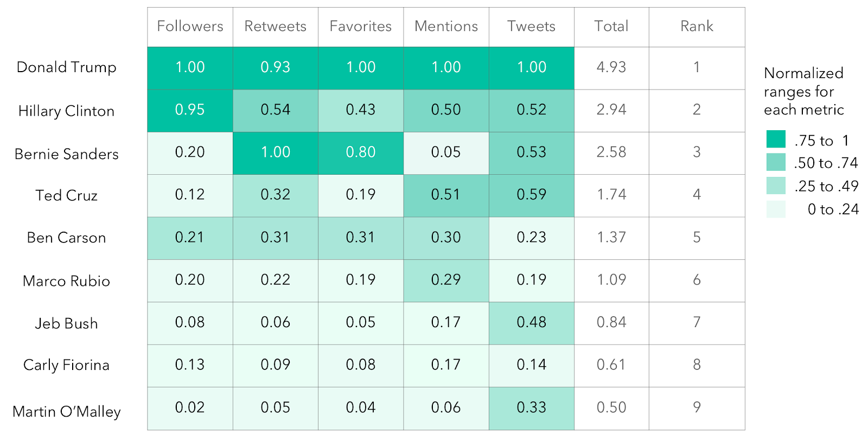The height and width of the screenshot is (440, 868).
Task: Select Bernie Sanders' 0.80 Favorites cell
Action: pos(360,152)
